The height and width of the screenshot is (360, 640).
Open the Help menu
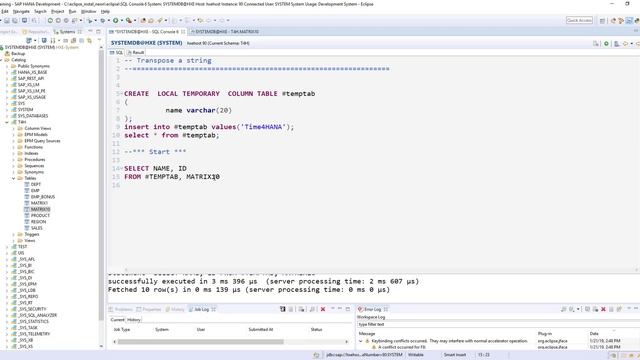tap(105, 11)
